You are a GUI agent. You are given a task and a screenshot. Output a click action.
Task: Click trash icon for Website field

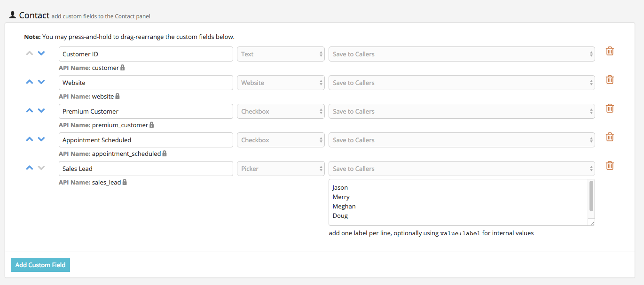610,80
